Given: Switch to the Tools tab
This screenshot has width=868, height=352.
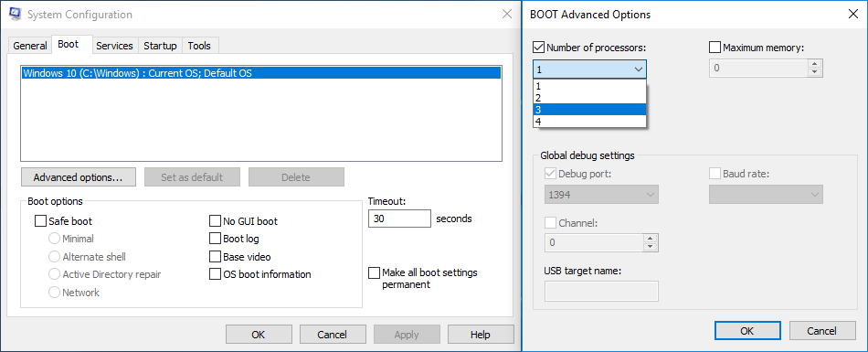Looking at the screenshot, I should (x=199, y=46).
